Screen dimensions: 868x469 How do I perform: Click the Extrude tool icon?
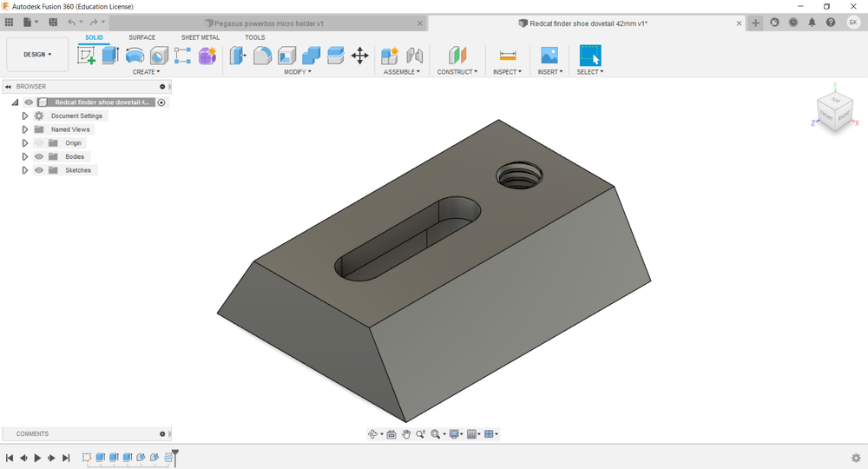(110, 56)
